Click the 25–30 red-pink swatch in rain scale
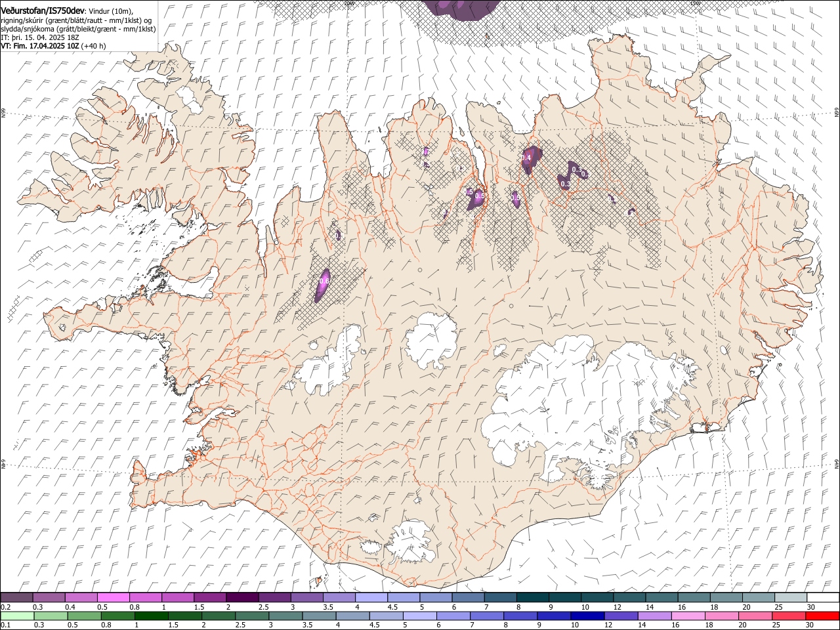 click(x=788, y=616)
